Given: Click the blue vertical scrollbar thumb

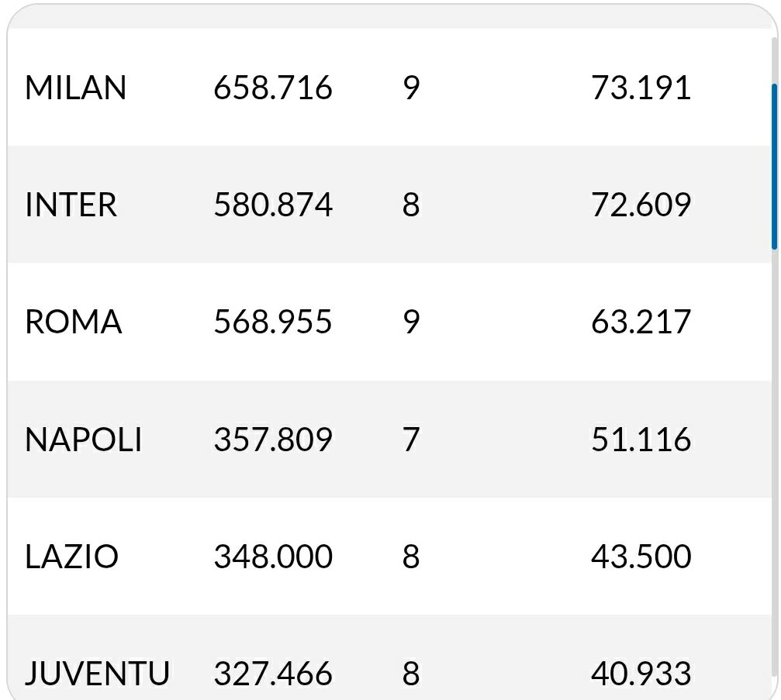Looking at the screenshot, I should click(x=774, y=166).
